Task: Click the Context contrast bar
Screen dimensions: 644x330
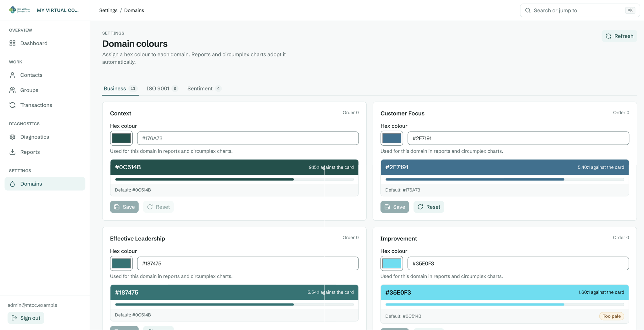Action: click(x=234, y=180)
